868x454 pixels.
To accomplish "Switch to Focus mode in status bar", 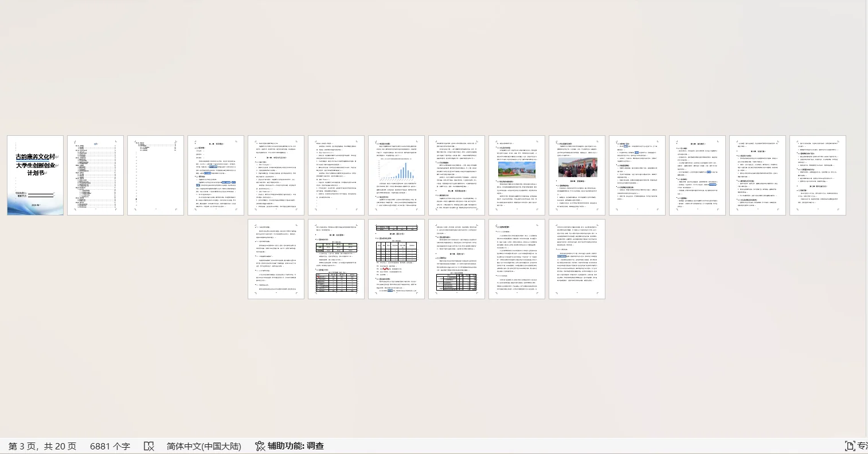I will point(857,446).
